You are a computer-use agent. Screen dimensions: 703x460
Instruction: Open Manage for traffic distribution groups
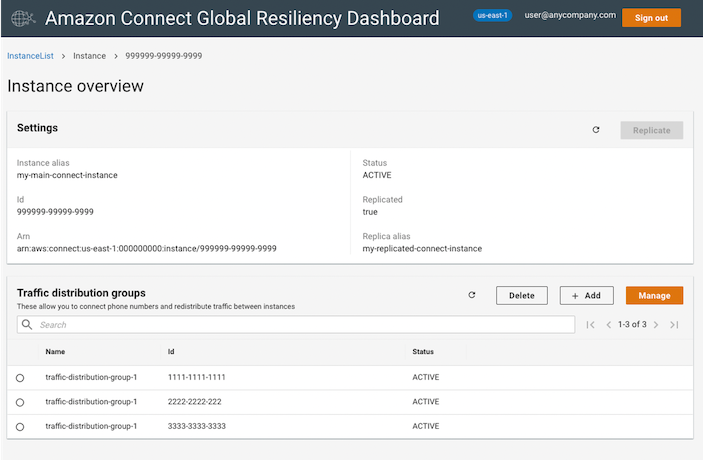(x=654, y=295)
